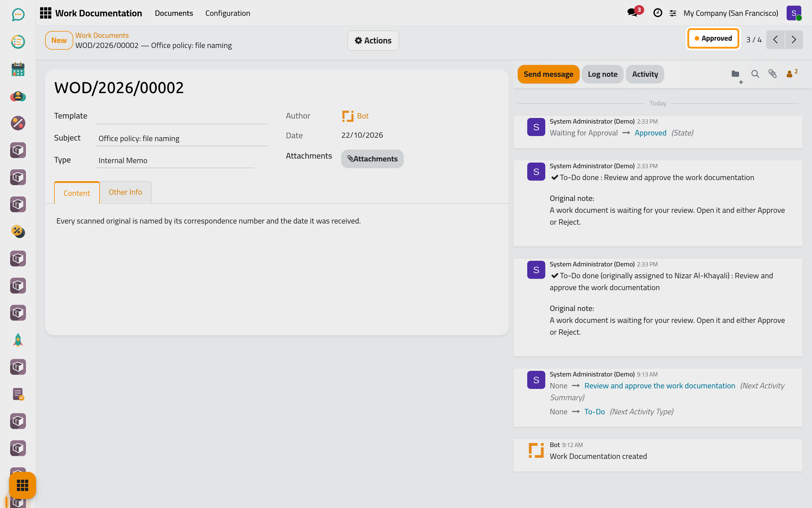Open the Discuss app icon in sidebar
Viewport: 812px width, 508px height.
click(x=18, y=15)
